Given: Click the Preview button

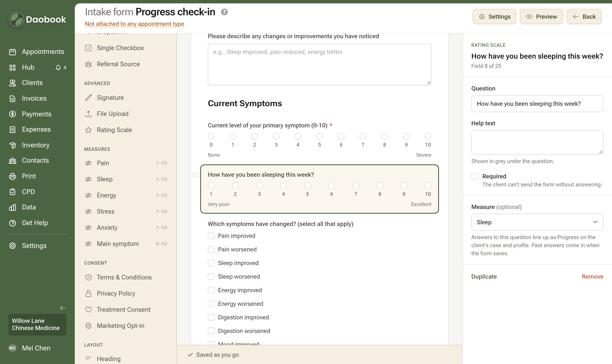Looking at the screenshot, I should click(541, 17).
